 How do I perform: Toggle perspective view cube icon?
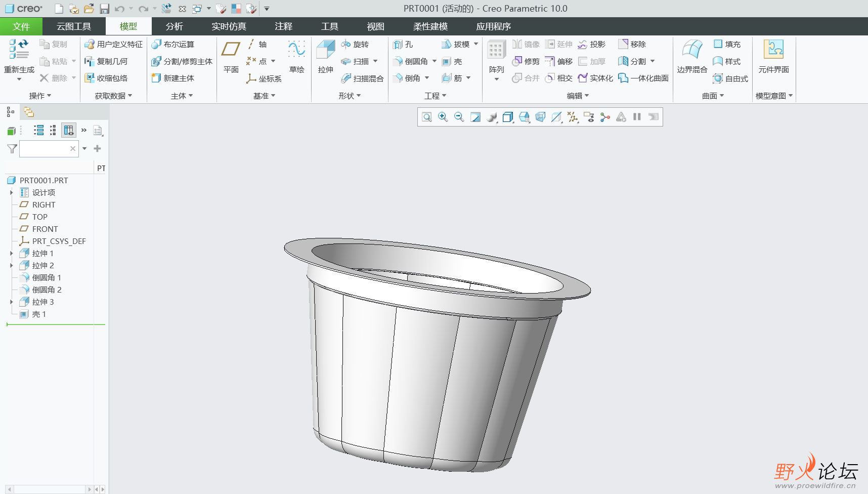pyautogui.click(x=540, y=117)
